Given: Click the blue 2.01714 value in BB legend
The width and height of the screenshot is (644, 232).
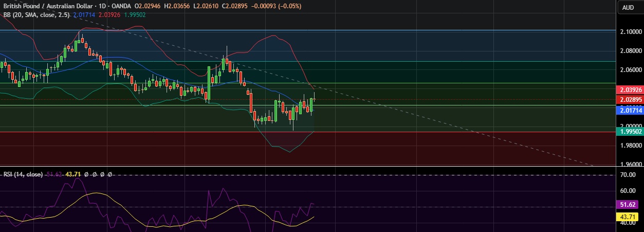Looking at the screenshot, I should 84,15.
